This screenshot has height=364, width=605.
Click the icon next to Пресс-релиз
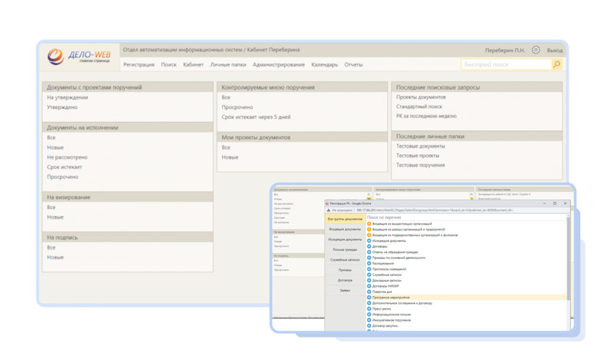pos(369,309)
